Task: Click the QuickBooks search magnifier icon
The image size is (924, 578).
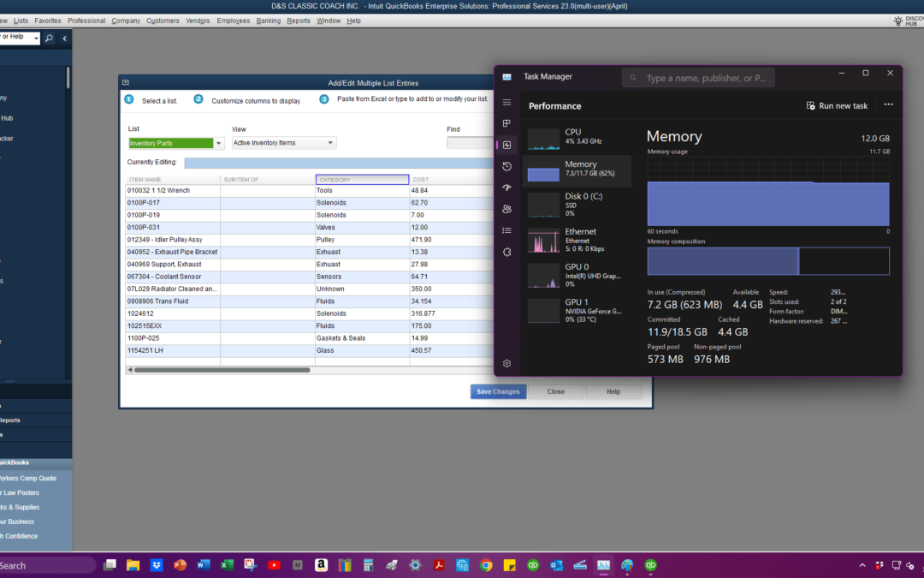Action: (x=49, y=39)
